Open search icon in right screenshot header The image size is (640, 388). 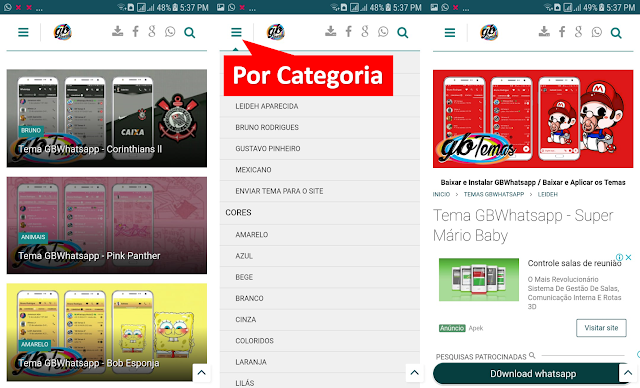point(616,33)
